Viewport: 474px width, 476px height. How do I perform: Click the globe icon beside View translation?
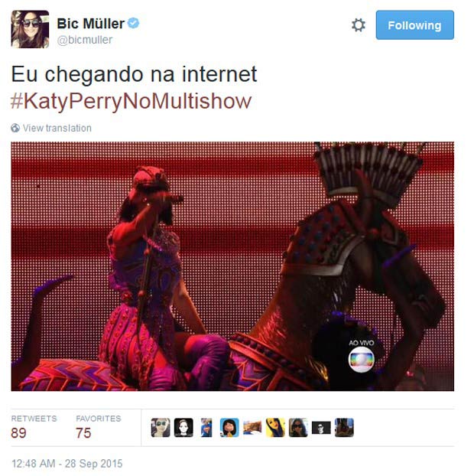click(x=15, y=128)
